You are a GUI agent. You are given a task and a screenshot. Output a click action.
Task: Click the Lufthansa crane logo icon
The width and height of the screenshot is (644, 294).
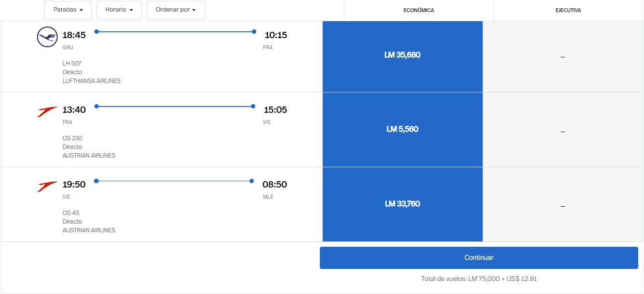[x=47, y=37]
